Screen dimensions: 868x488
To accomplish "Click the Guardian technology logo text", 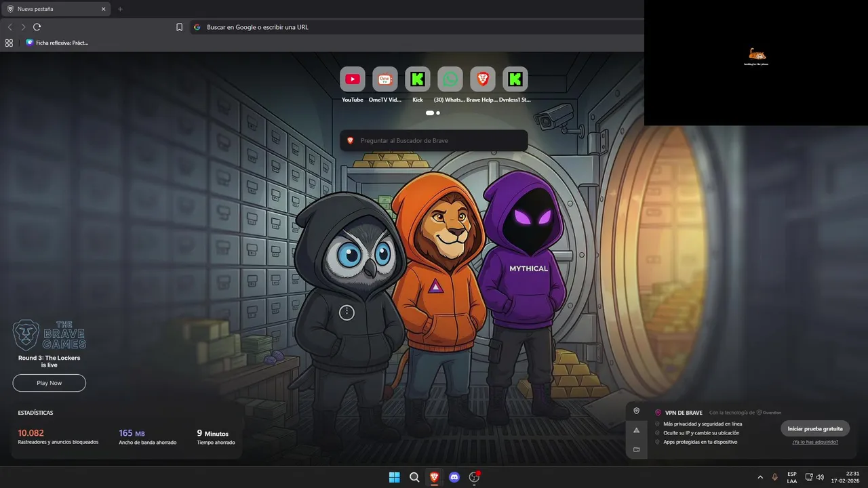I will click(x=769, y=413).
